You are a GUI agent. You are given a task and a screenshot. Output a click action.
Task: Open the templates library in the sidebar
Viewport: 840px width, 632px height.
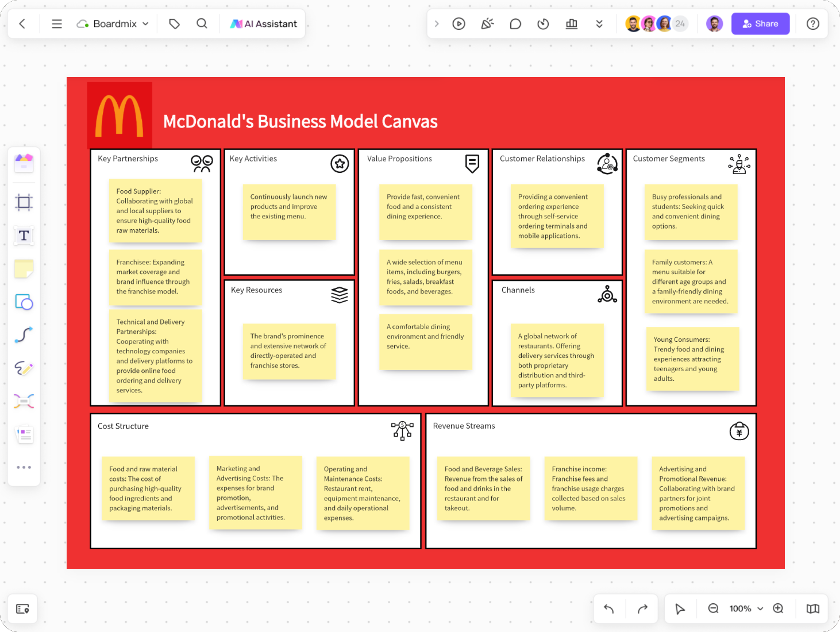coord(24,163)
